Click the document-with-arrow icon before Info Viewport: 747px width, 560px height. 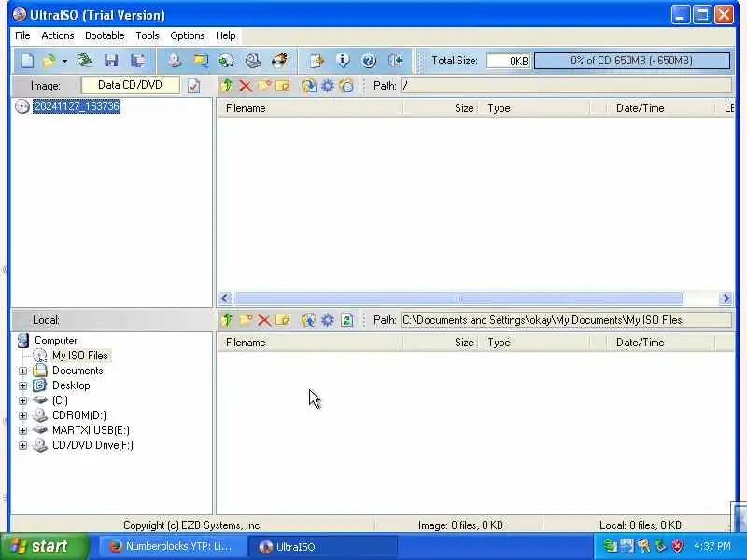click(x=317, y=61)
